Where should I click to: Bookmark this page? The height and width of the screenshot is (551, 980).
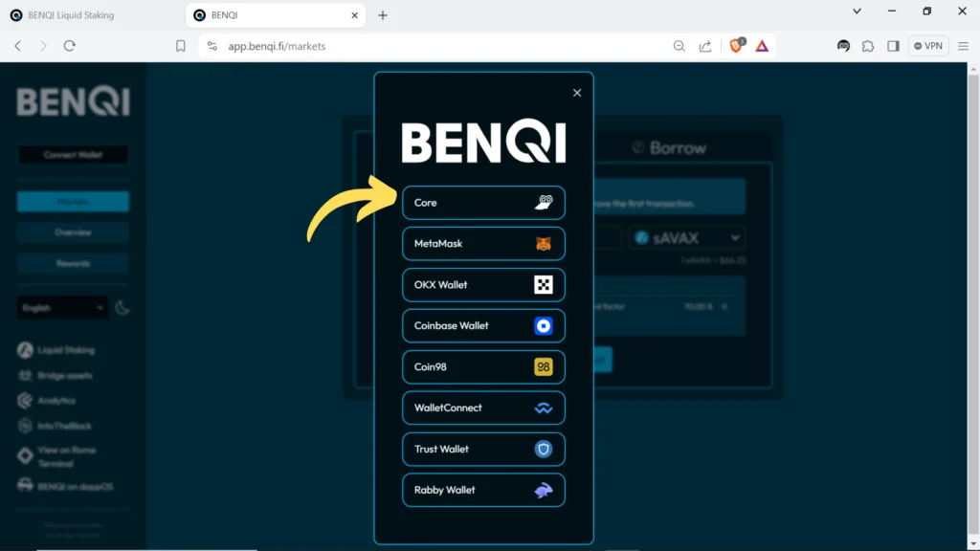(180, 46)
